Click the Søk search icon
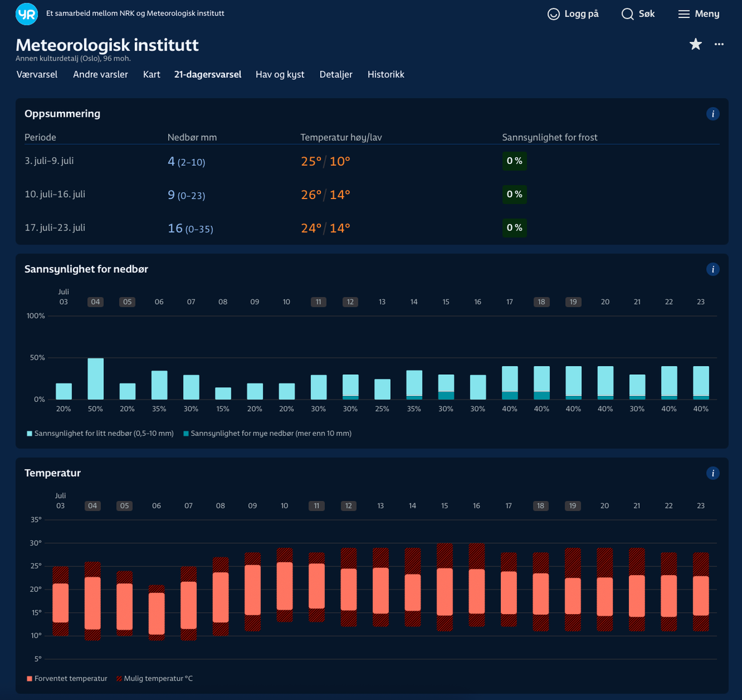This screenshot has width=742, height=700. [628, 14]
